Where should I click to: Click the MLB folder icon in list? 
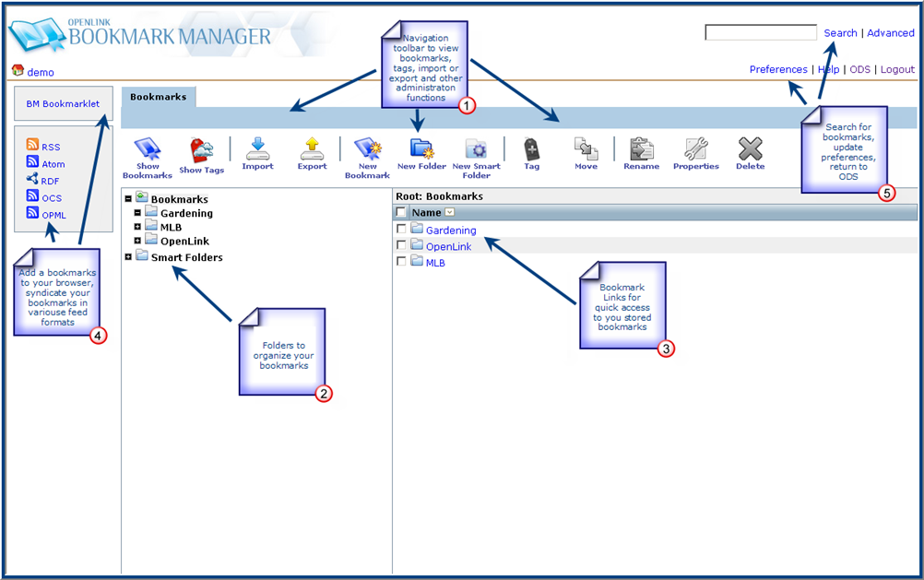[x=417, y=260]
